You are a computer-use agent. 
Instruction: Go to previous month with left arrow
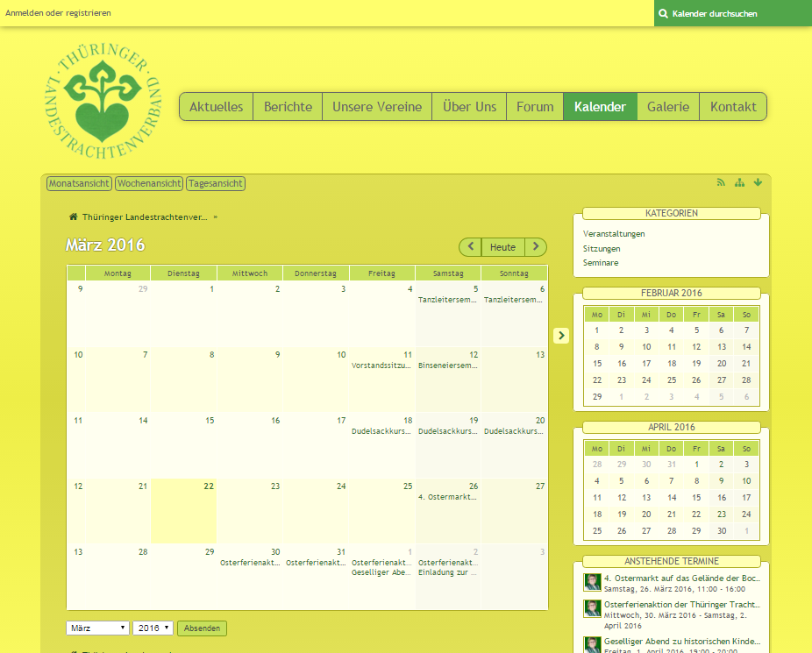(x=470, y=247)
